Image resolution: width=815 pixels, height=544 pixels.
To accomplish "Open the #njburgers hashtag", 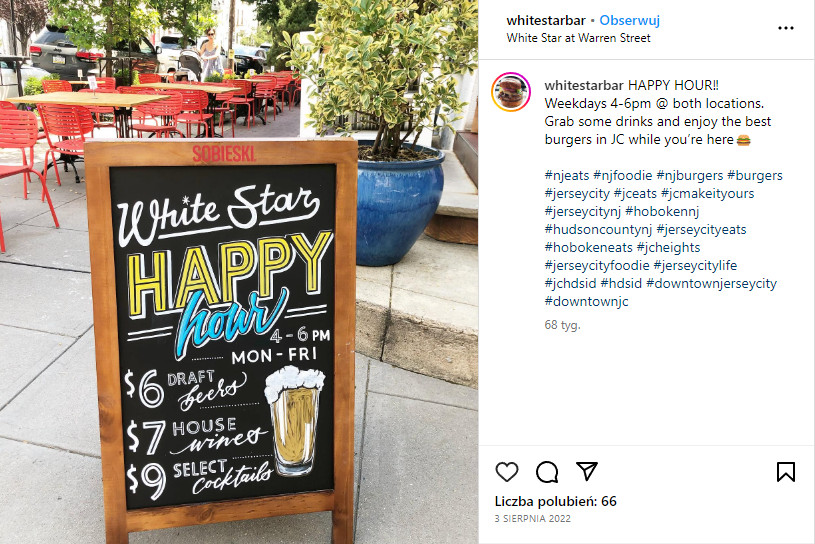I will point(689,176).
